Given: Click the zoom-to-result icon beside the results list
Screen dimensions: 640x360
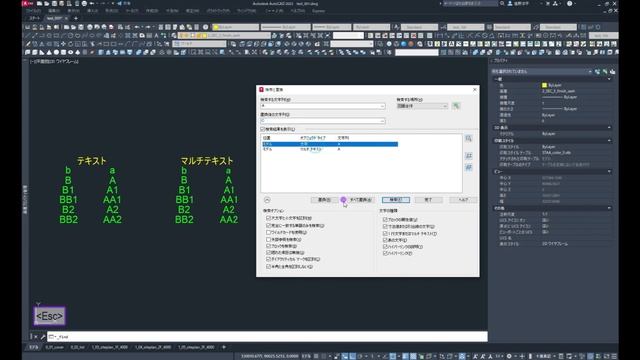Looking at the screenshot, I should click(469, 139).
